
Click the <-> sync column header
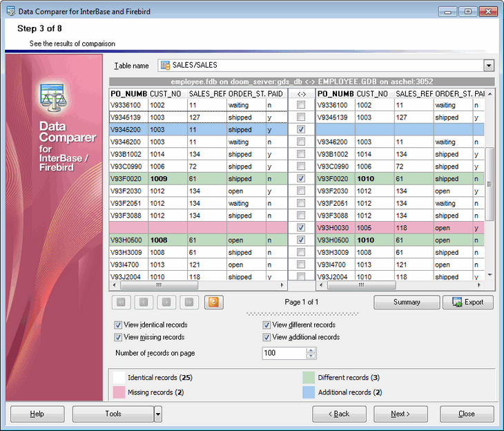point(301,94)
